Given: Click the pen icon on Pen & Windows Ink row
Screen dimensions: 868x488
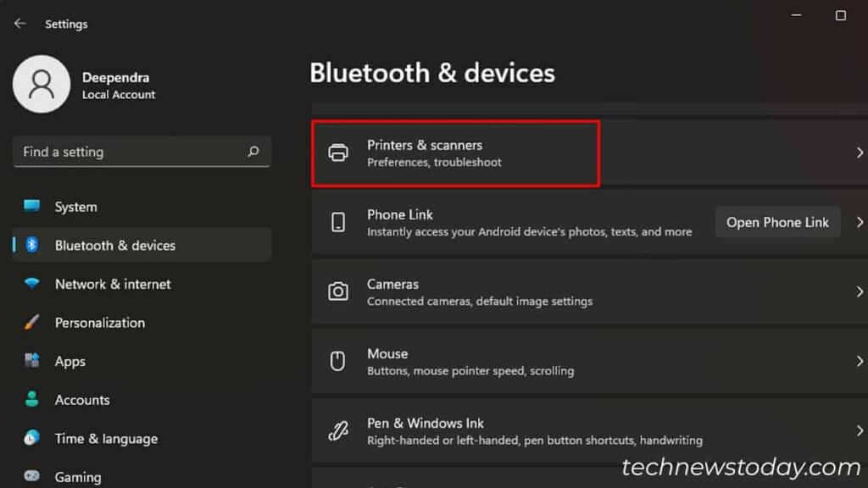Looking at the screenshot, I should point(339,430).
